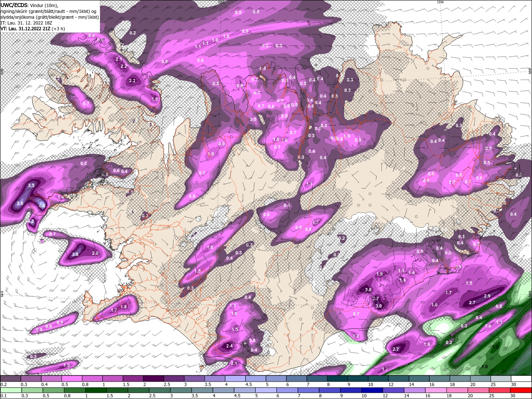Pick the upper scale swatch starting at 1.5
This screenshot has height=399, width=532.
click(133, 379)
